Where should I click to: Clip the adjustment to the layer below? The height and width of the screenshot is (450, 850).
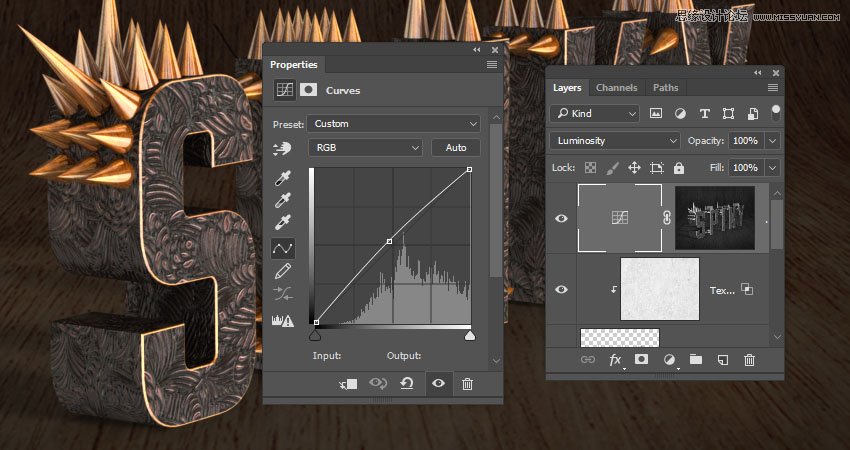349,384
